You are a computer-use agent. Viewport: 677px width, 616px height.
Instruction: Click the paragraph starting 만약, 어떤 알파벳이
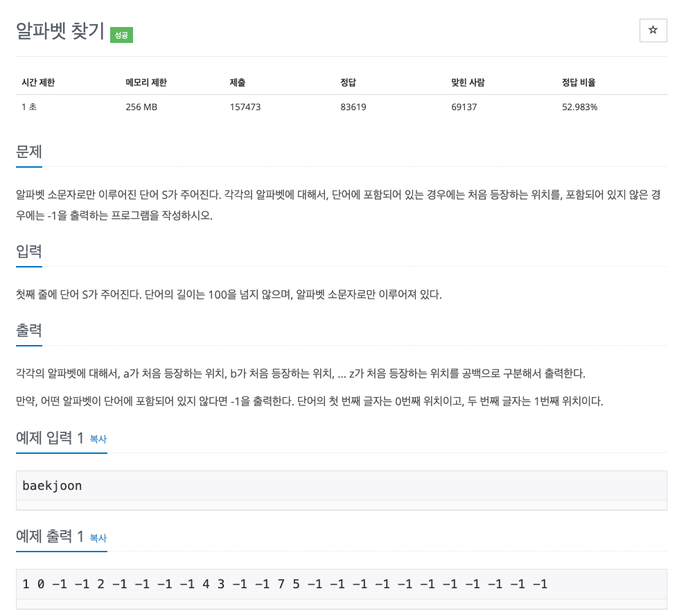(x=310, y=401)
